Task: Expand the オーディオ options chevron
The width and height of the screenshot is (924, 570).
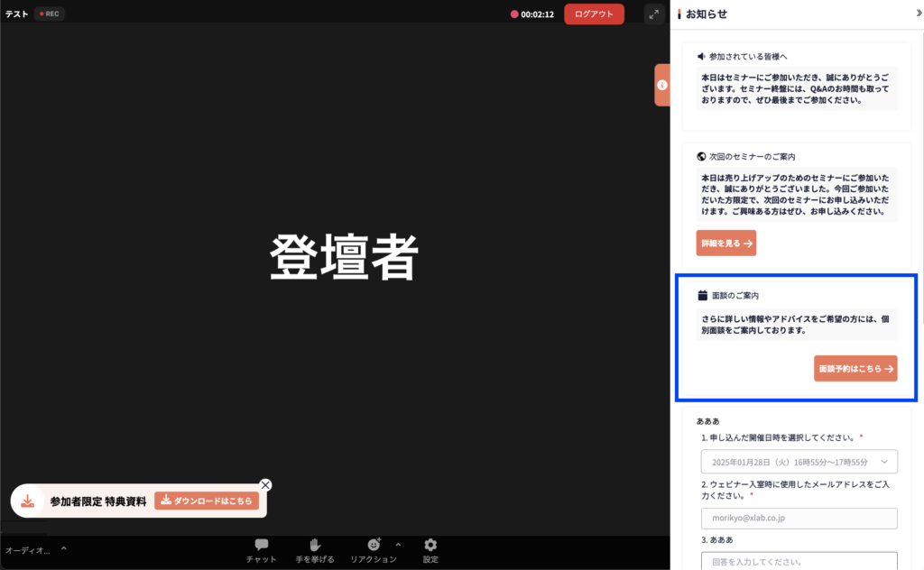Action: pyautogui.click(x=64, y=548)
